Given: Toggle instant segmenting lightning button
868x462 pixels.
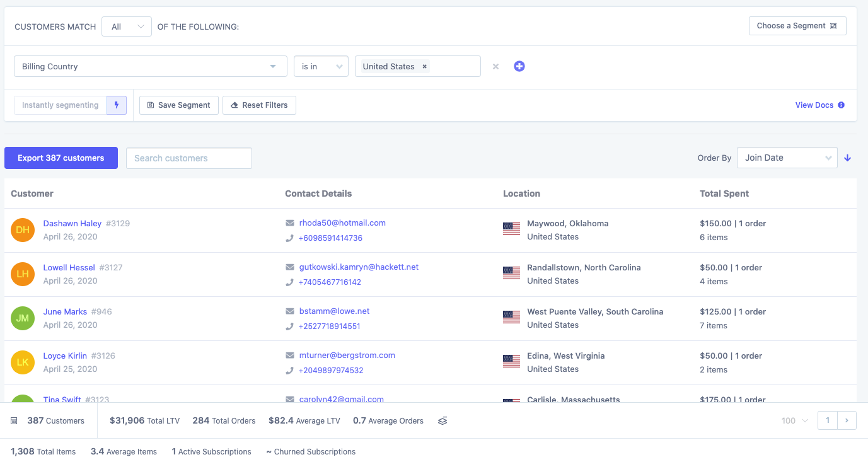Looking at the screenshot, I should pos(117,105).
